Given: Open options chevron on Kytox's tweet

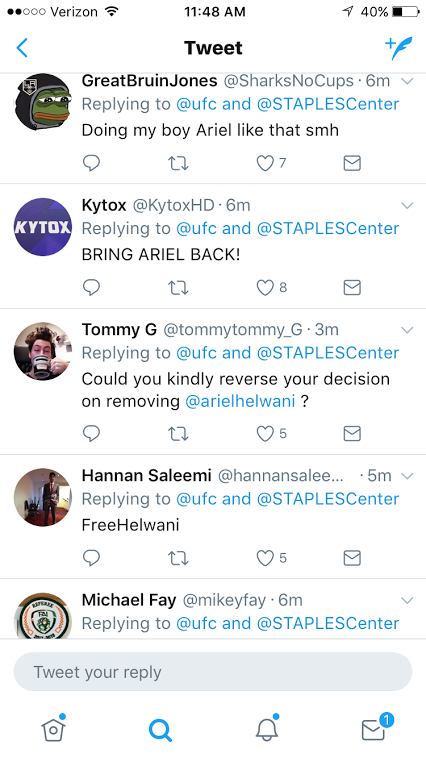Looking at the screenshot, I should point(407,205).
